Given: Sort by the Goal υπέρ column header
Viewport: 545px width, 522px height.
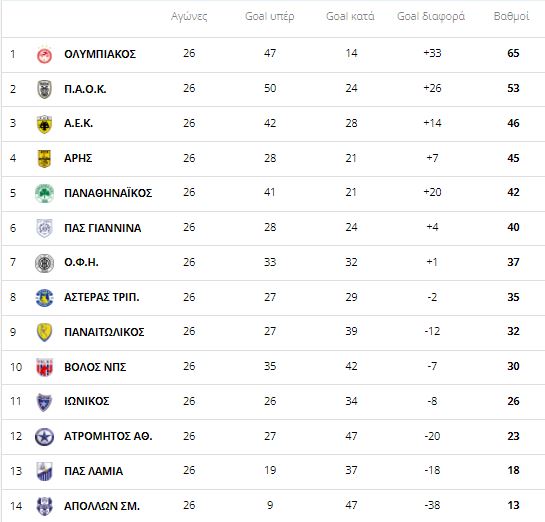Looking at the screenshot, I should click(270, 16).
